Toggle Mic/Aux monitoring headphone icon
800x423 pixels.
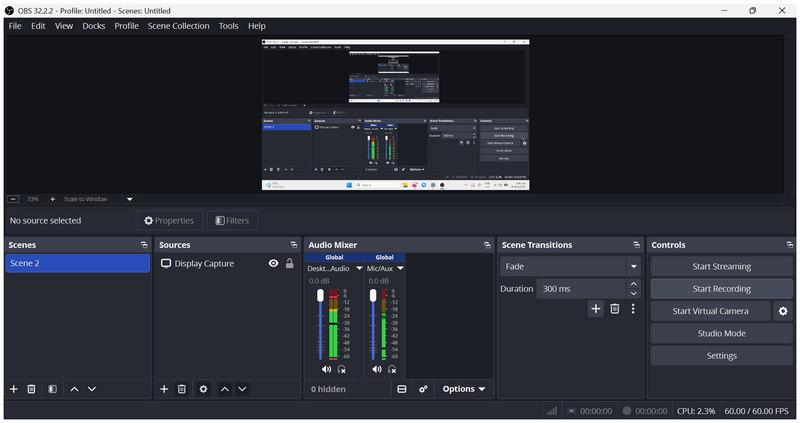pyautogui.click(x=392, y=369)
